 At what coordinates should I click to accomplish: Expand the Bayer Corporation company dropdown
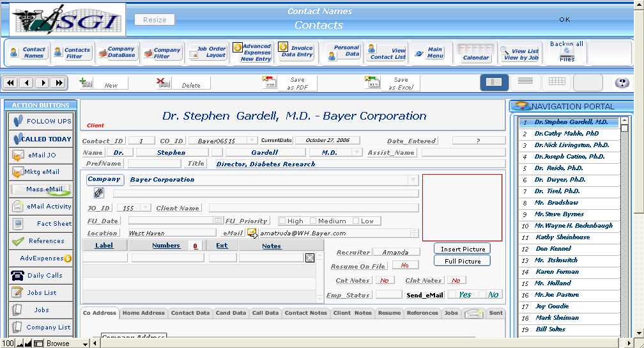(412, 180)
